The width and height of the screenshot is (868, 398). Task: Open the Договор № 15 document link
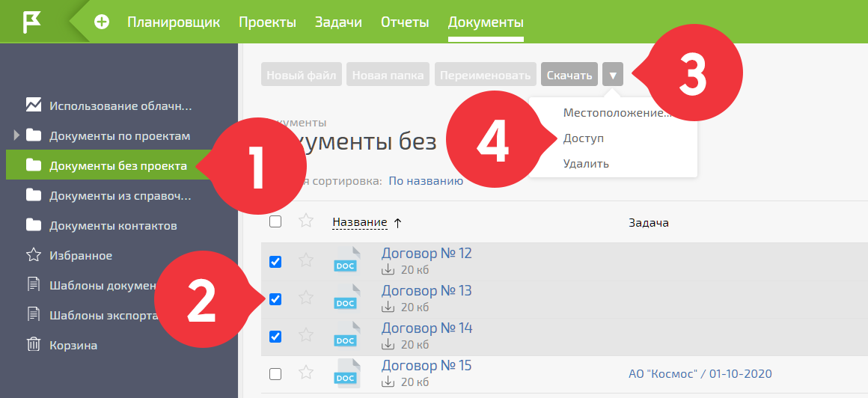(x=427, y=365)
